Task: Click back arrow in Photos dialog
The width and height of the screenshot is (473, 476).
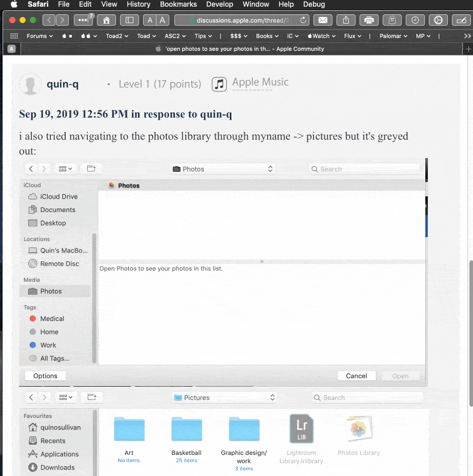Action: 31,169
